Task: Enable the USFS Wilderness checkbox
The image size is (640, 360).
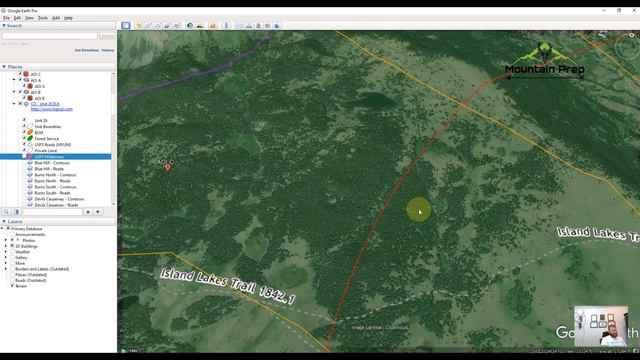Action: click(24, 157)
